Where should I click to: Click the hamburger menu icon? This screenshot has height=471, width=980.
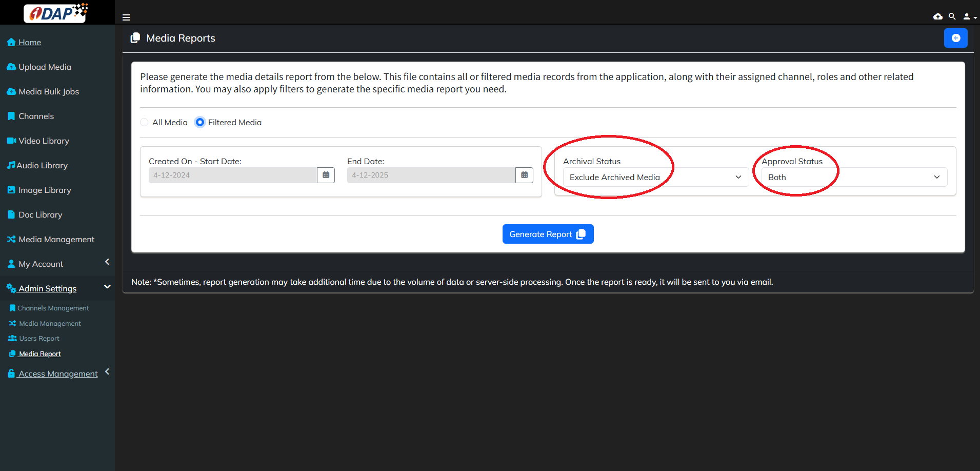(x=126, y=17)
